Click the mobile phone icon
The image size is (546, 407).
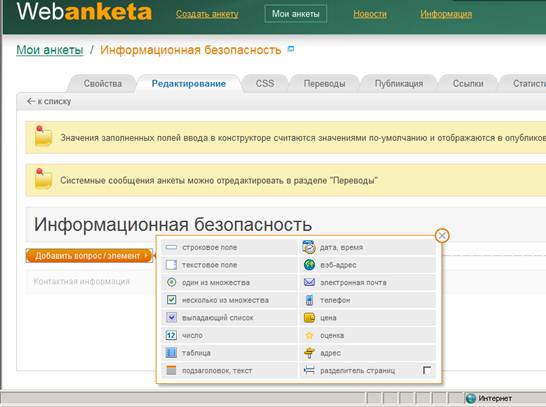(309, 300)
